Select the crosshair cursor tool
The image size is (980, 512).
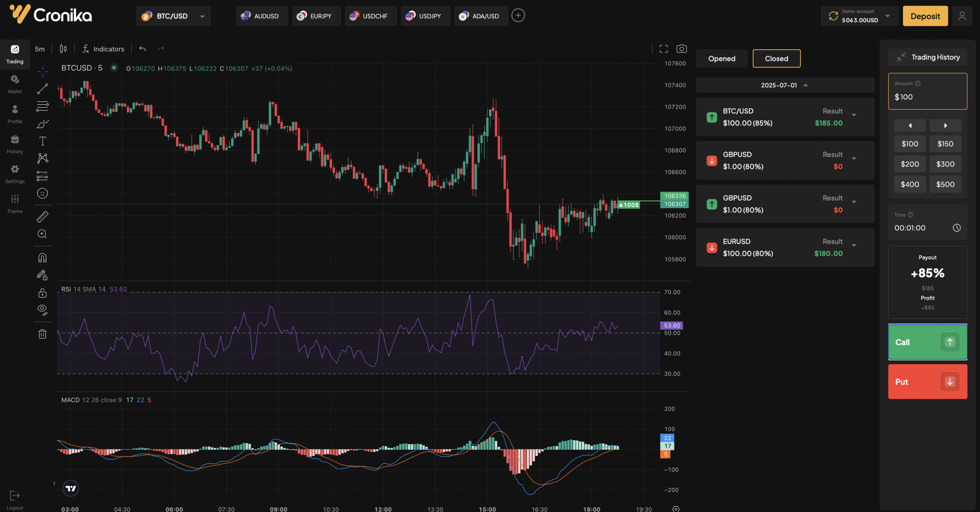coord(43,71)
